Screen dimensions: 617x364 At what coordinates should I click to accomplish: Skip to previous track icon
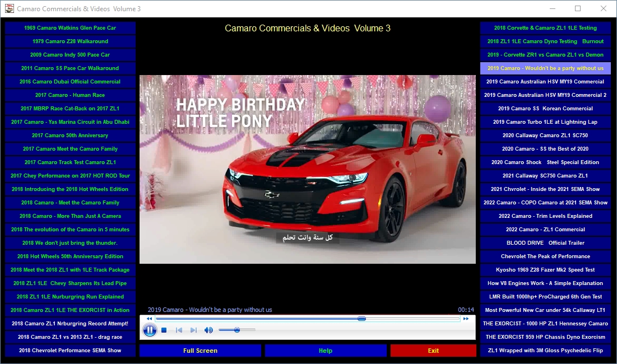pos(179,330)
